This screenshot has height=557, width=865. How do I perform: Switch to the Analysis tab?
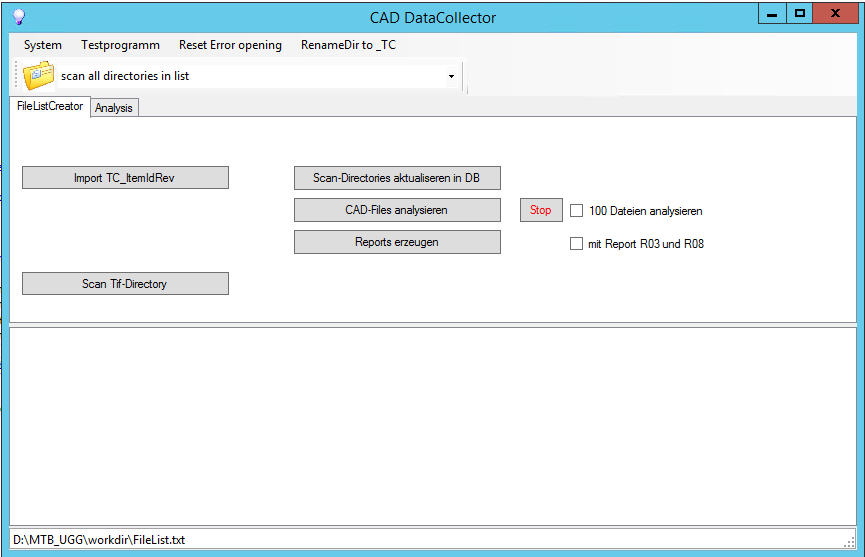pyautogui.click(x=114, y=108)
